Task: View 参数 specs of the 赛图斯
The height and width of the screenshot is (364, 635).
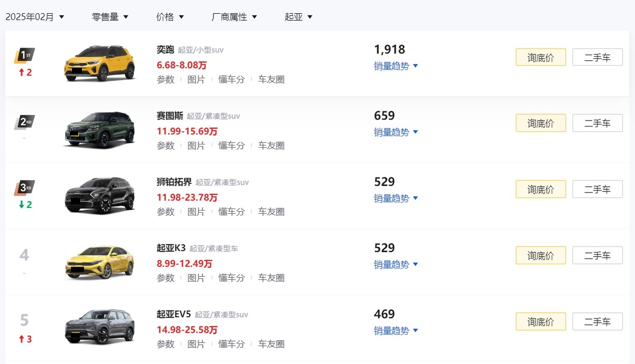Action: point(166,145)
